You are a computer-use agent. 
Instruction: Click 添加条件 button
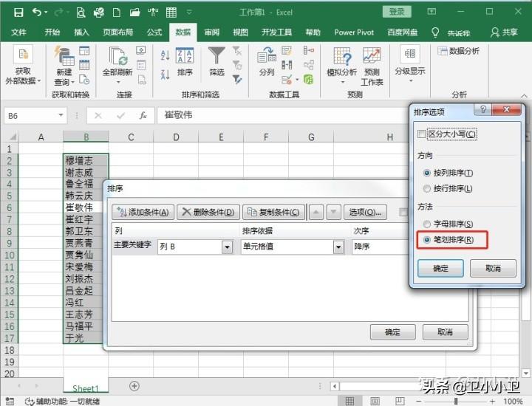pyautogui.click(x=143, y=212)
